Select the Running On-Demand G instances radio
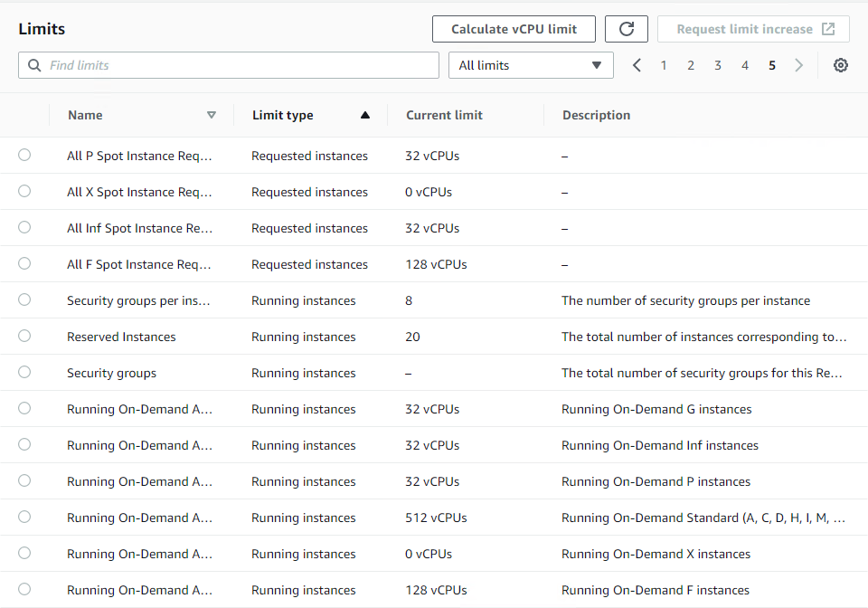The width and height of the screenshot is (868, 608). coord(24,408)
